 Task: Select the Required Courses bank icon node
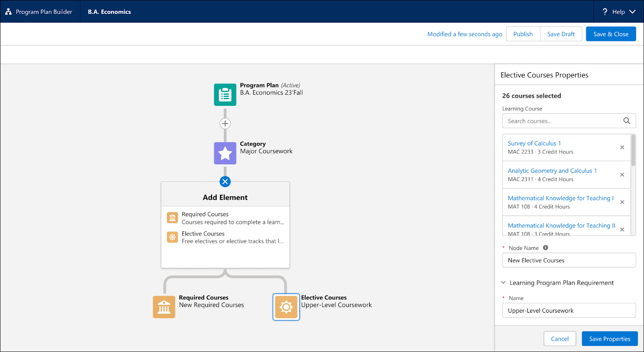point(164,307)
